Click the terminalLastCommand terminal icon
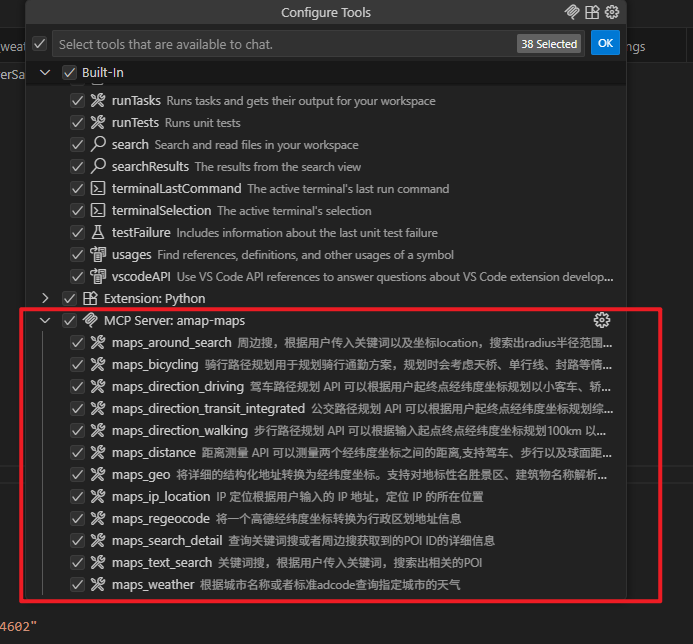693x644 pixels. click(98, 189)
